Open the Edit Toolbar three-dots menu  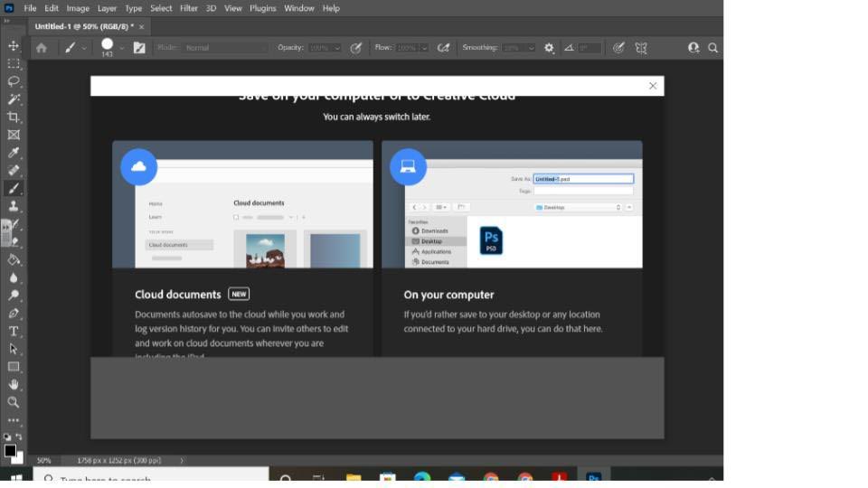(x=14, y=420)
